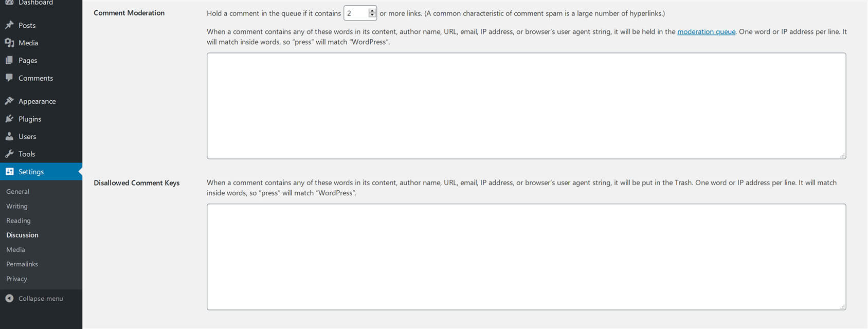Open the Dashboard menu item

pyautogui.click(x=31, y=3)
